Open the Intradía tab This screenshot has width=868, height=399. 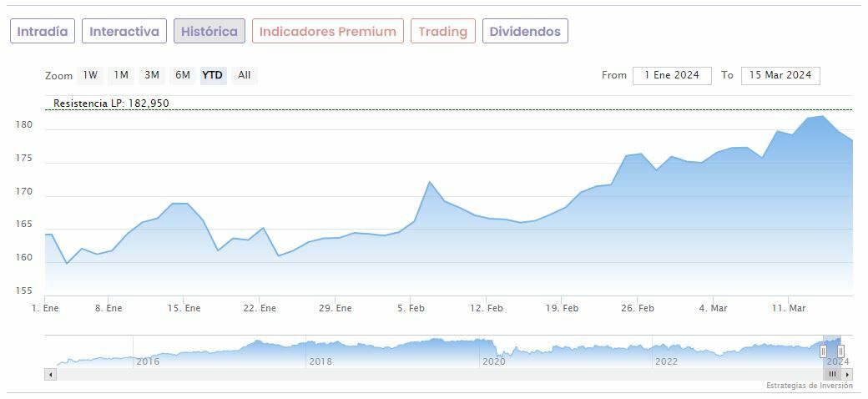click(43, 32)
